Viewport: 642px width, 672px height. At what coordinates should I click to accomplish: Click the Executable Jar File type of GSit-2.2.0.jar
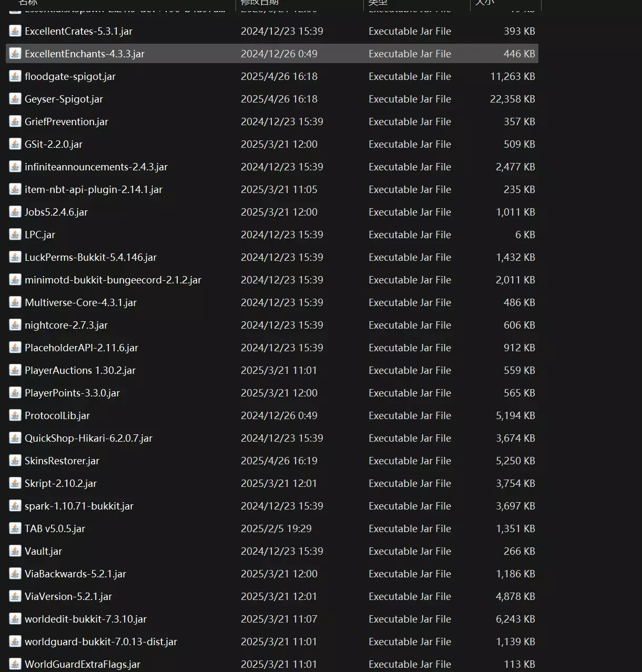tap(410, 144)
